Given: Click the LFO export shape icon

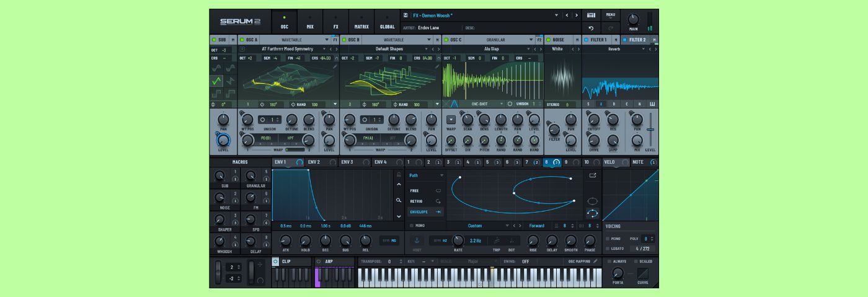Looking at the screenshot, I should [x=592, y=175].
